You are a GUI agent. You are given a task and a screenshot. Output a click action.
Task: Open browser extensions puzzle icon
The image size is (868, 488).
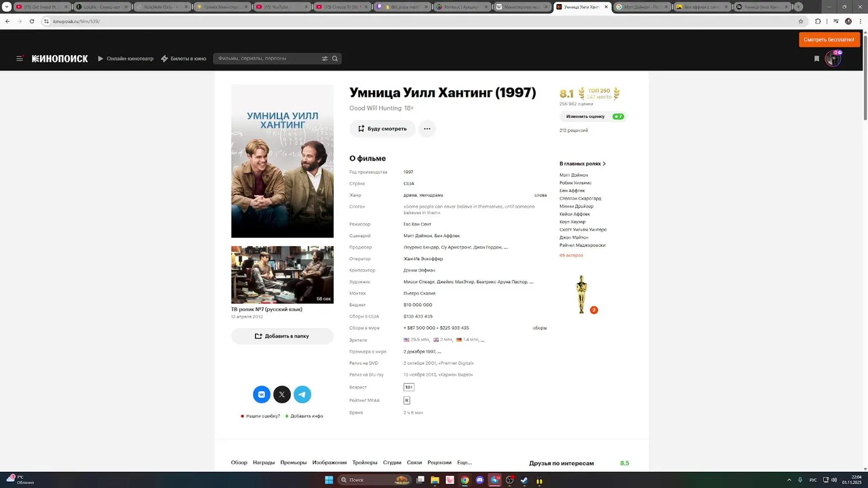818,21
